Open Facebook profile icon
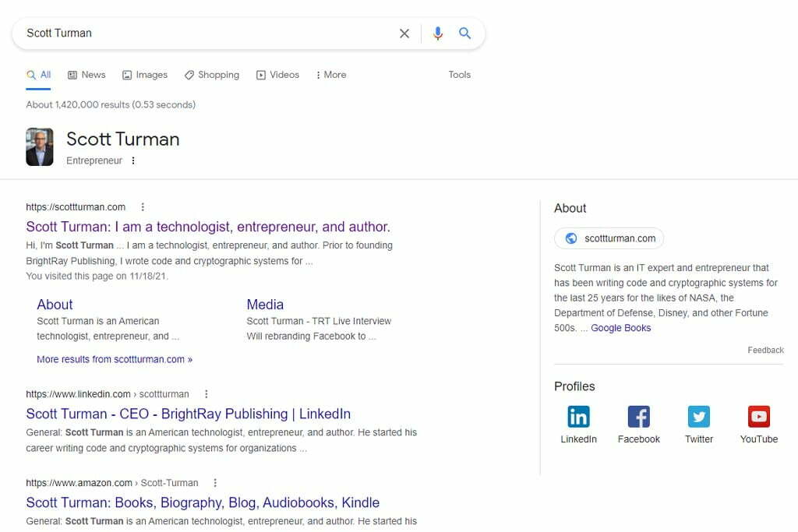The image size is (798, 532). click(639, 417)
